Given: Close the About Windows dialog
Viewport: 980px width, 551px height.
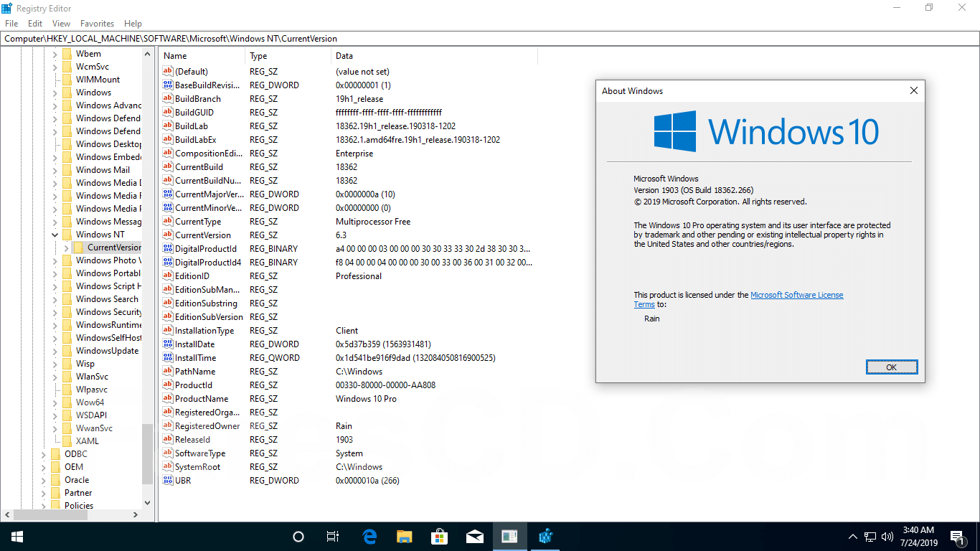Looking at the screenshot, I should [x=913, y=91].
